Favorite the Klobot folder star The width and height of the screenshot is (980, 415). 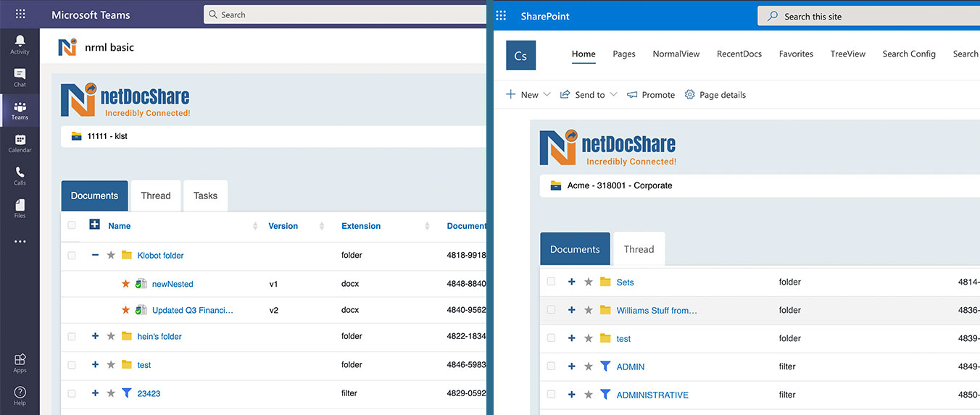click(x=111, y=255)
